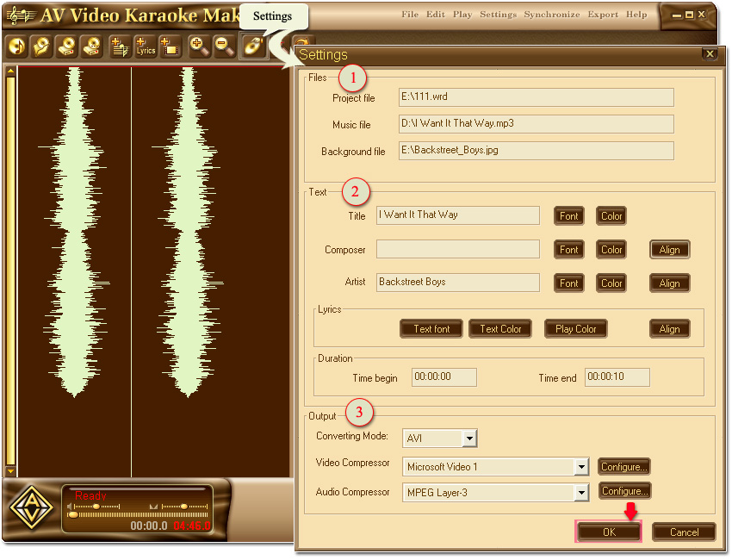Open the Converting Mode dropdown

pos(468,438)
